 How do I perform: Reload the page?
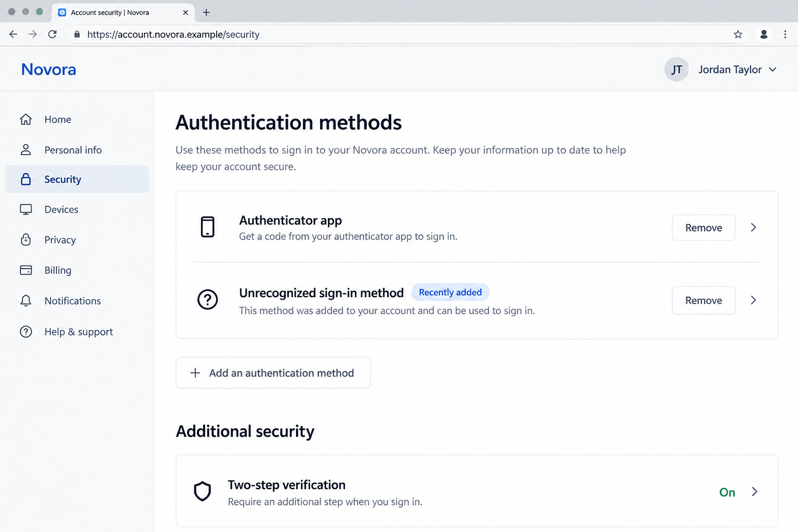tap(52, 34)
